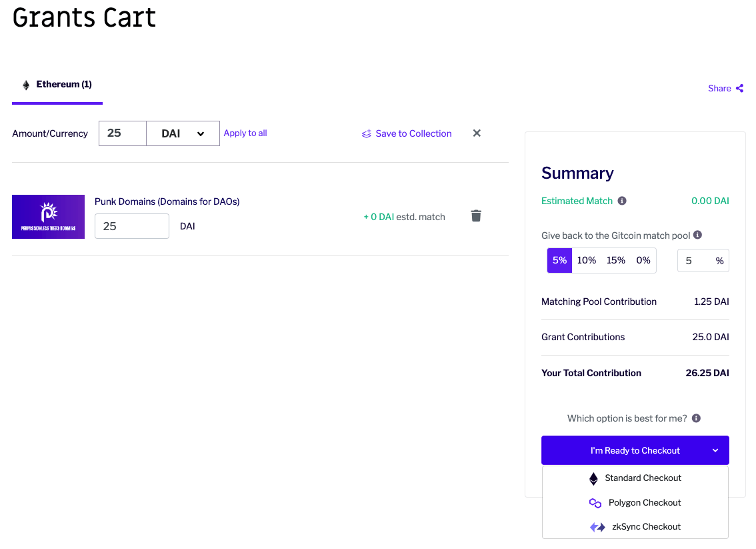Click the Estimated Match label
This screenshot has width=756, height=549.
tap(577, 201)
